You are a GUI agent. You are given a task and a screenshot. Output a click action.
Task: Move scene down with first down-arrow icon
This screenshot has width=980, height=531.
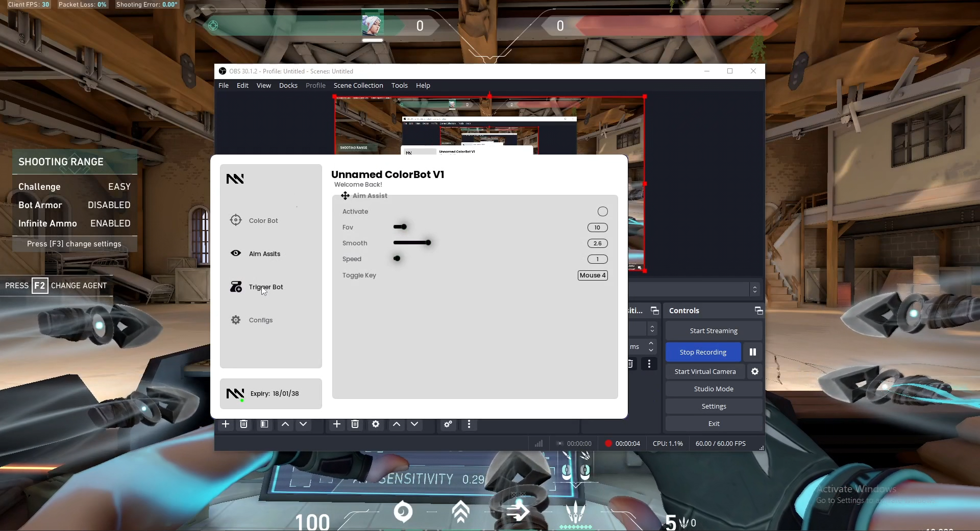click(x=303, y=424)
